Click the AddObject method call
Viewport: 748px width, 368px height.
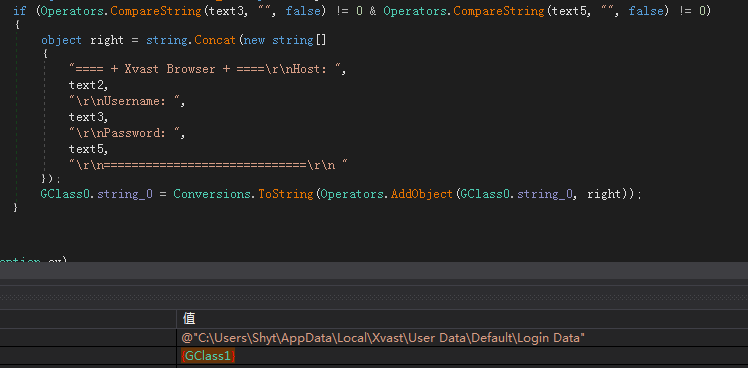click(421, 194)
